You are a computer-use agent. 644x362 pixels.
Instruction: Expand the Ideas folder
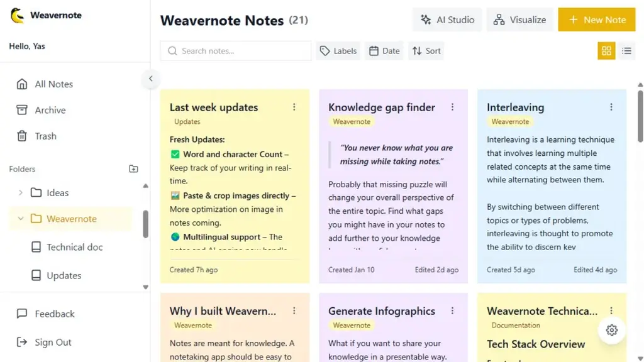[x=21, y=193]
